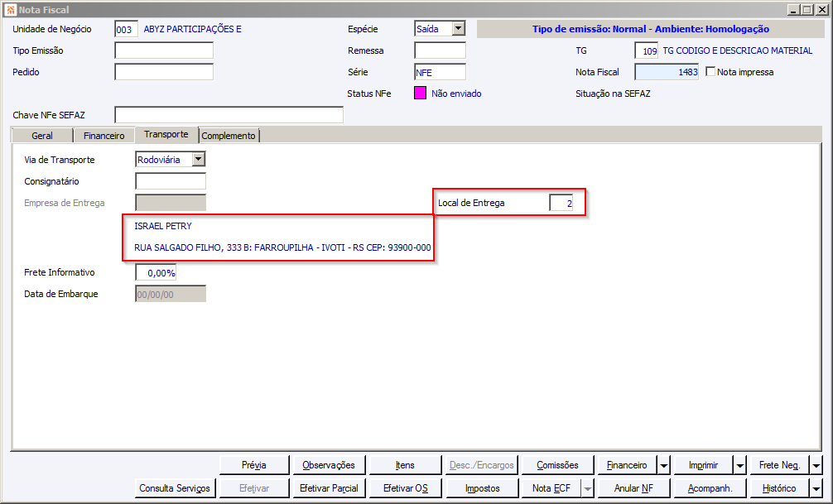The width and height of the screenshot is (833, 504).
Task: Expand the Histórico dropdown arrow
Action: tap(816, 488)
